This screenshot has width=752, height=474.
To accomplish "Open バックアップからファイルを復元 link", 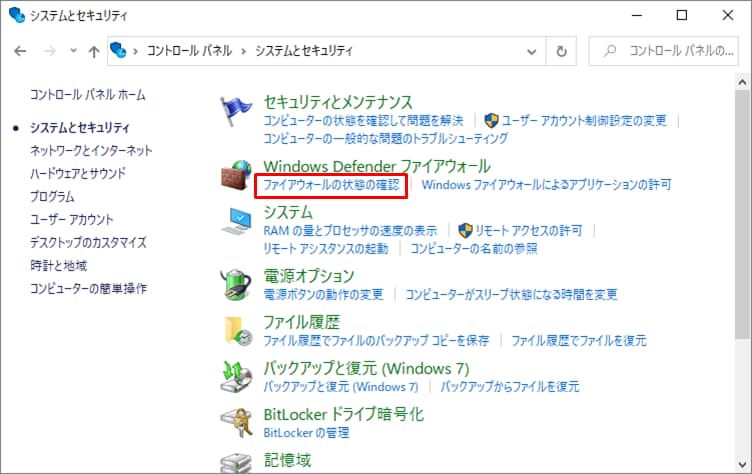I will click(x=510, y=387).
